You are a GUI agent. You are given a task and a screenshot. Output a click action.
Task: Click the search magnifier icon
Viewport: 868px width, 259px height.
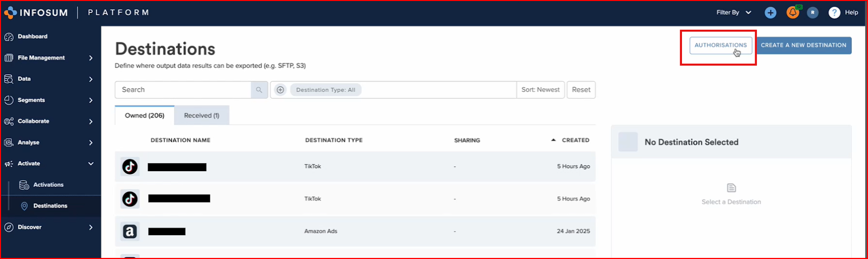pyautogui.click(x=259, y=90)
